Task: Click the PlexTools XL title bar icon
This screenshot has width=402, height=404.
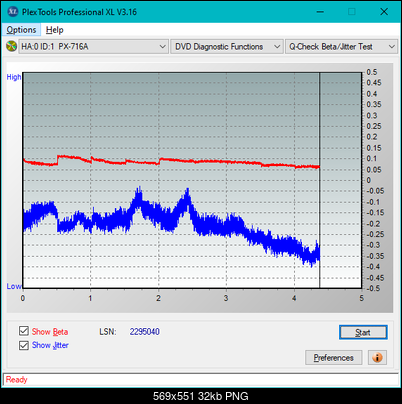Action: click(13, 12)
